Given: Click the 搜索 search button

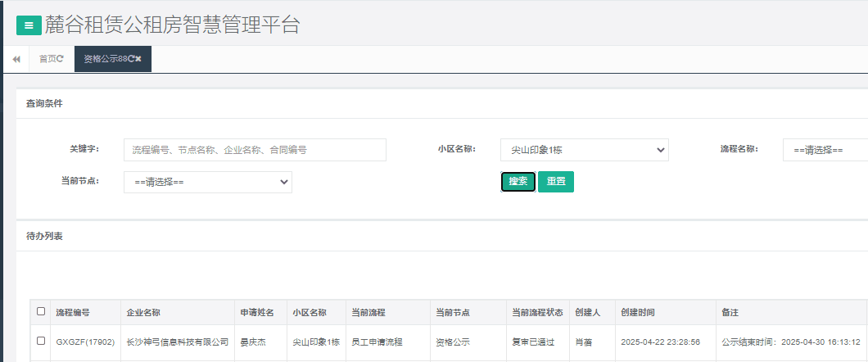Looking at the screenshot, I should tap(518, 182).
